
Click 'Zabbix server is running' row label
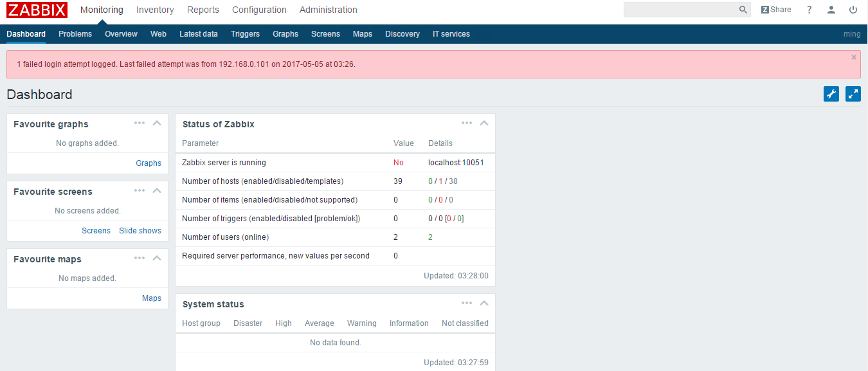[x=224, y=163]
